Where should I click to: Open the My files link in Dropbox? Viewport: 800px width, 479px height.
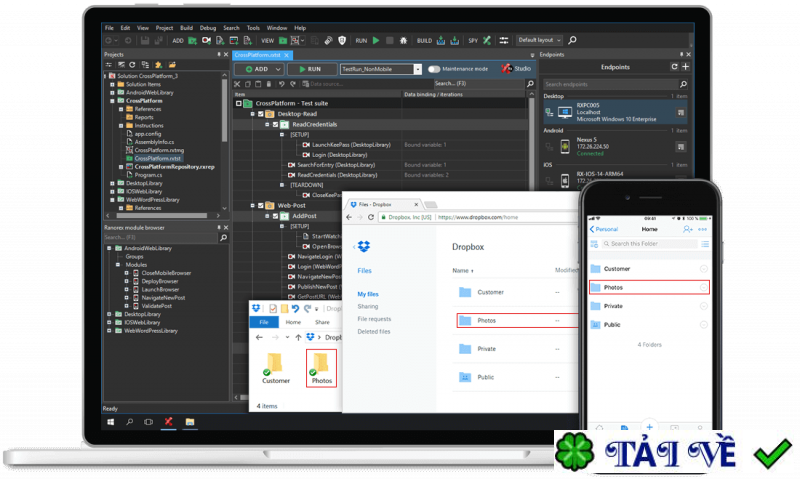368,294
